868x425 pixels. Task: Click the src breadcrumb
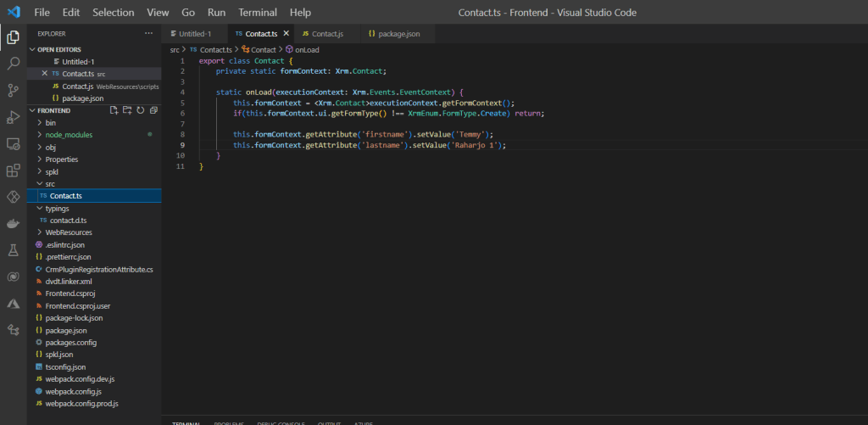pos(175,50)
